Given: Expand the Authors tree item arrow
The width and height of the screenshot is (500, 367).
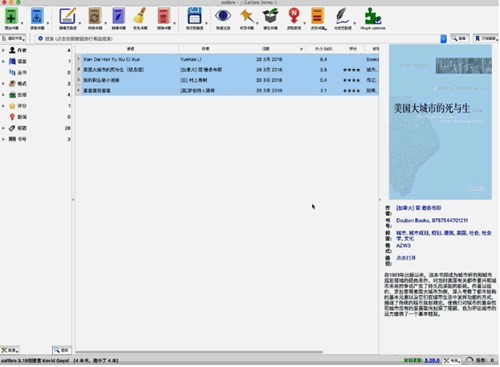Looking at the screenshot, I should (3, 50).
